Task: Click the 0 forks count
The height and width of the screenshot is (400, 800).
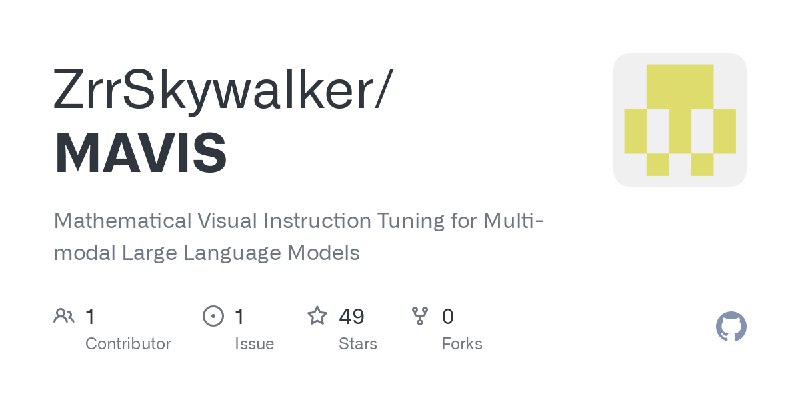Action: [x=447, y=317]
